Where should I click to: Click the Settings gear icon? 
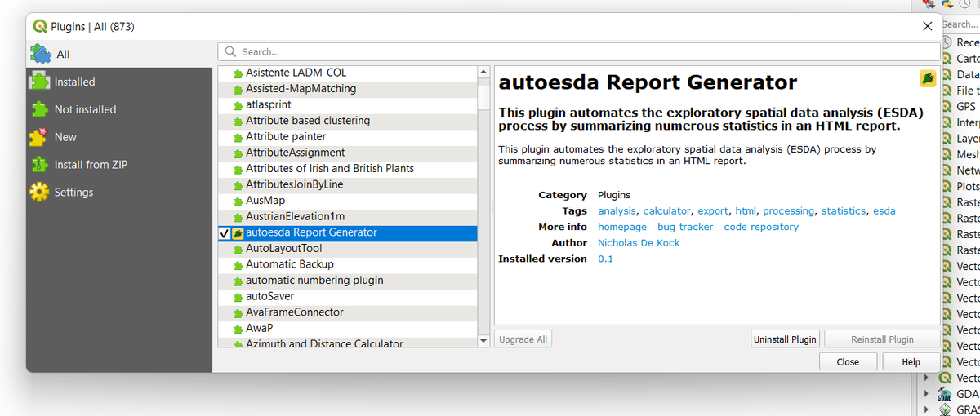[40, 193]
